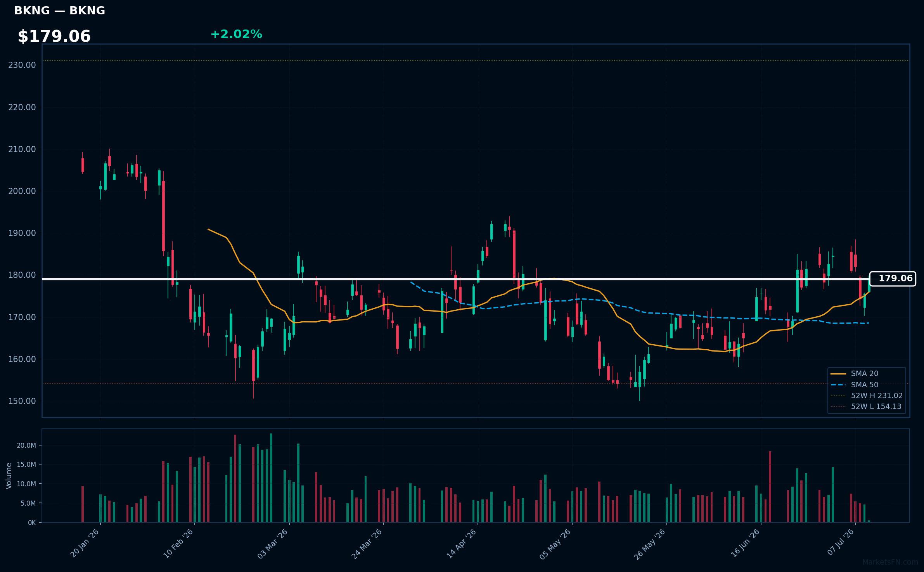The image size is (924, 572).
Task: Click the 170.00 price axis label
Action: tap(22, 317)
